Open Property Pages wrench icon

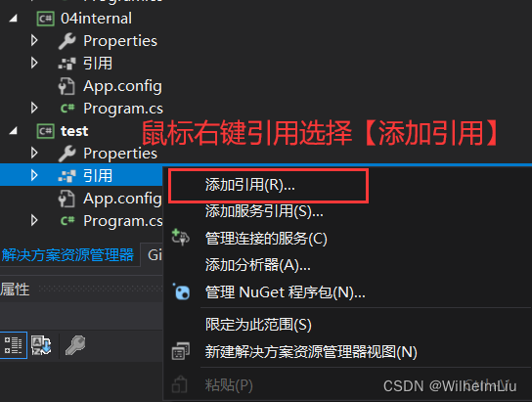75,345
